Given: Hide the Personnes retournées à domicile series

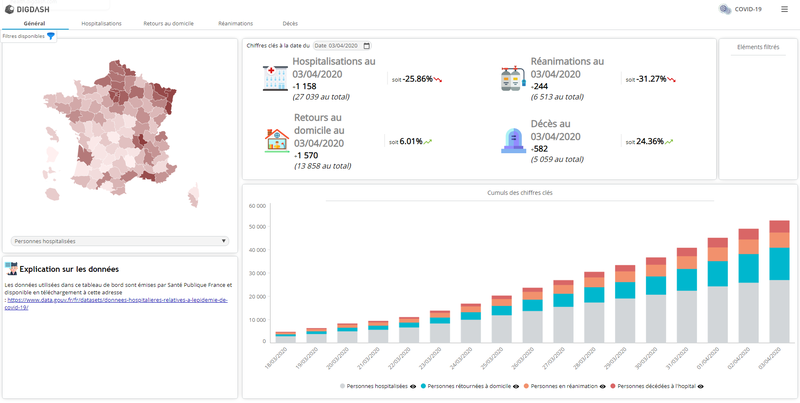Looking at the screenshot, I should 516,385.
